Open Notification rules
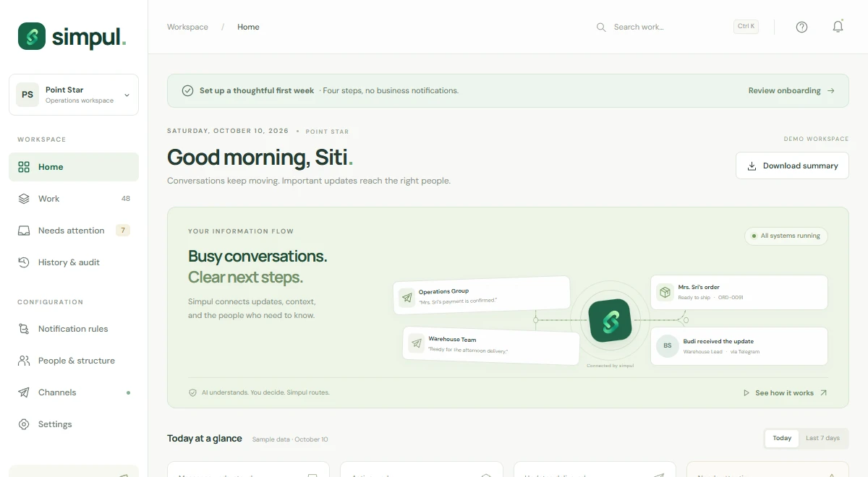868x477 pixels. [x=74, y=329]
